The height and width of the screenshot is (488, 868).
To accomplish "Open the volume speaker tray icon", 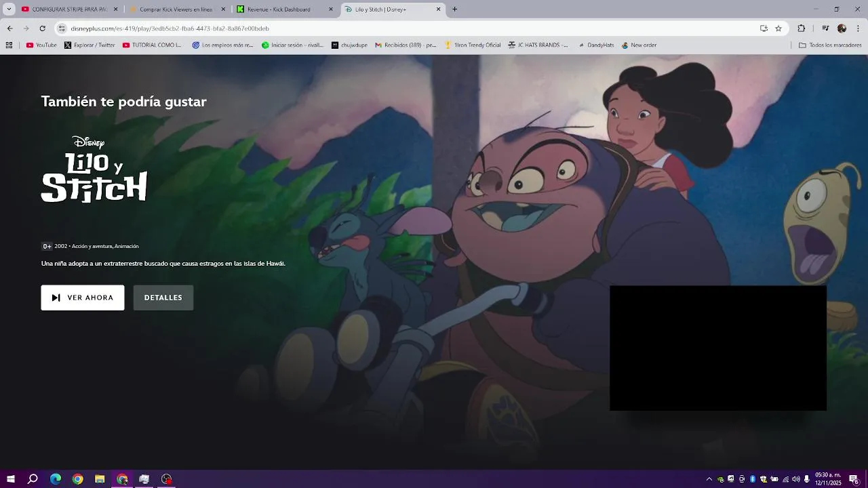I will (796, 479).
